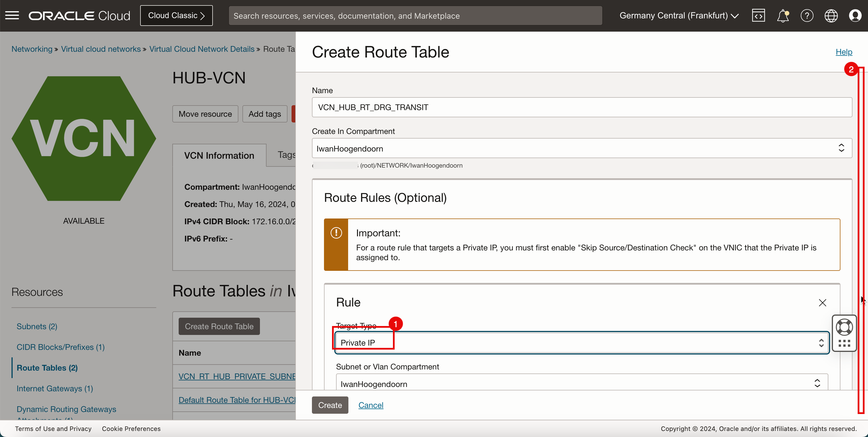Expand the Create In Compartment dropdown

581,148
